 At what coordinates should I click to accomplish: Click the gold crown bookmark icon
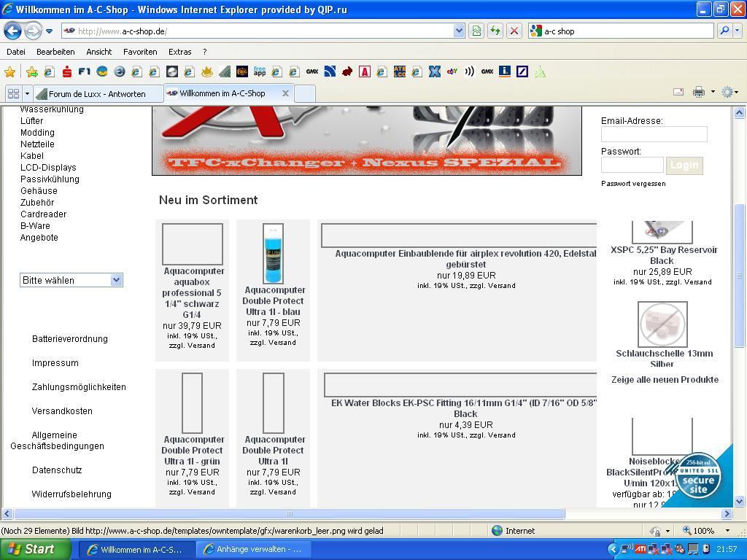[x=206, y=72]
